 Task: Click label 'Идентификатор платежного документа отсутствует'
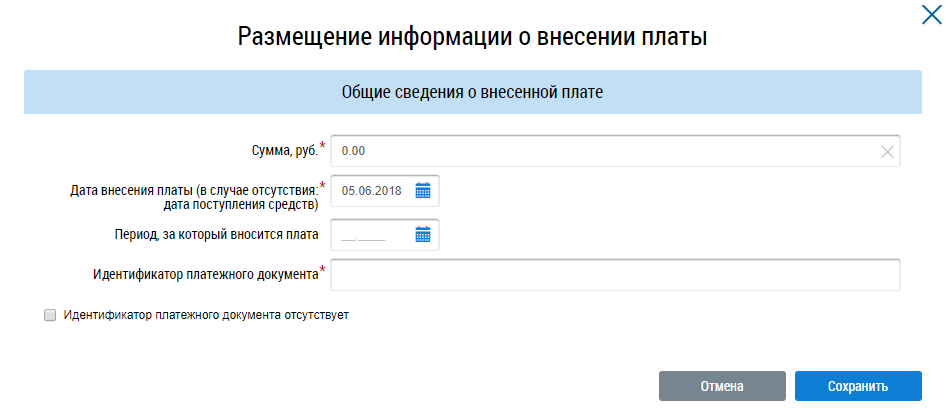[x=206, y=315]
